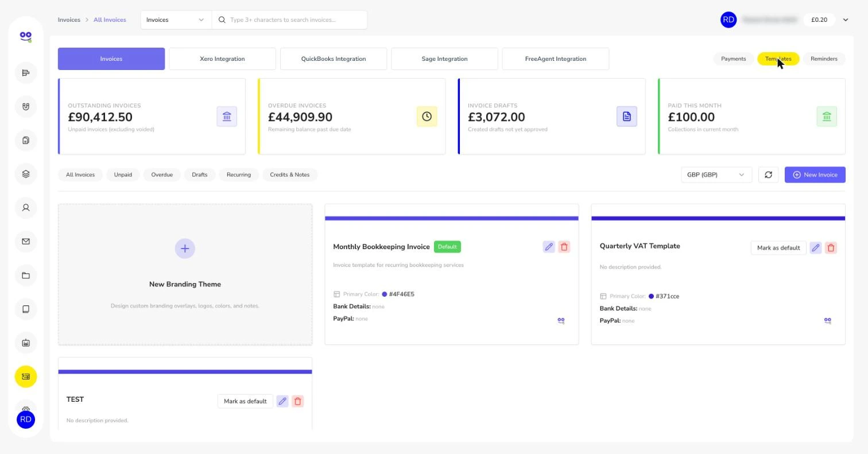Delete the TEST template with trash icon
This screenshot has height=454, width=868.
(x=297, y=401)
